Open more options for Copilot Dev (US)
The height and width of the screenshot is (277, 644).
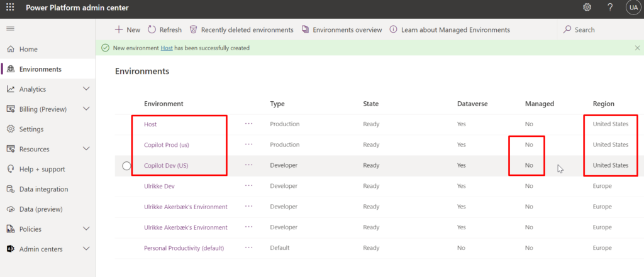click(x=249, y=165)
